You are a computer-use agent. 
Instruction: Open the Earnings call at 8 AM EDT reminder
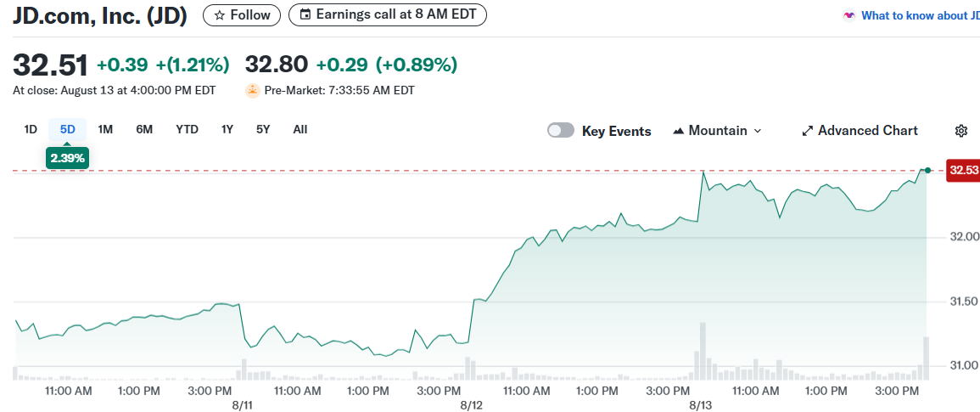point(388,15)
